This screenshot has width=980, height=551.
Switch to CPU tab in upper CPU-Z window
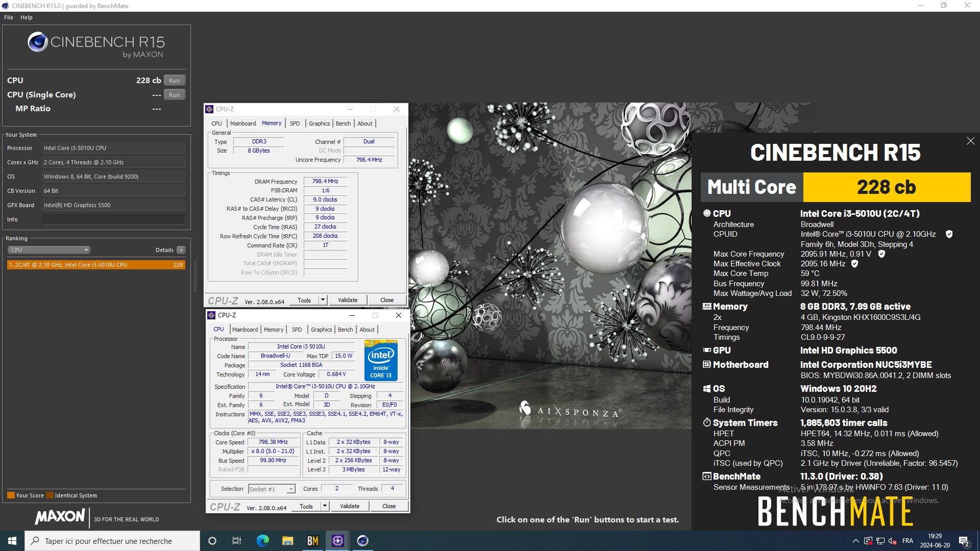tap(216, 123)
